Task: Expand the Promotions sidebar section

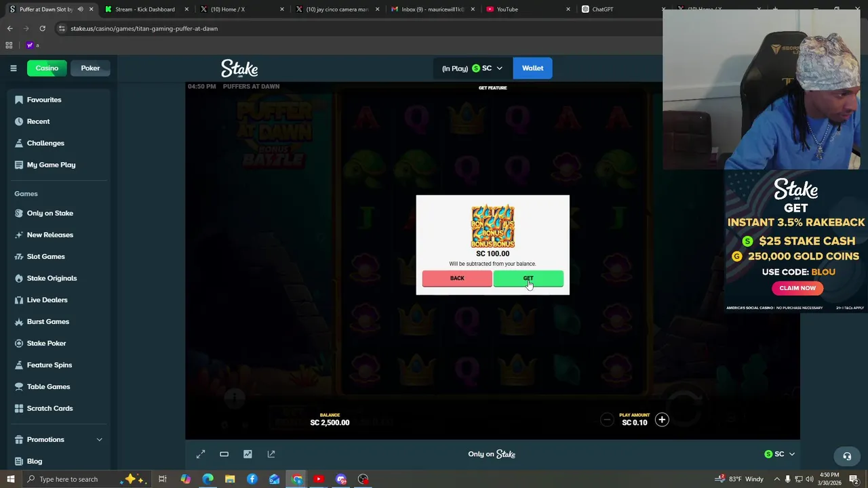Action: (99, 439)
